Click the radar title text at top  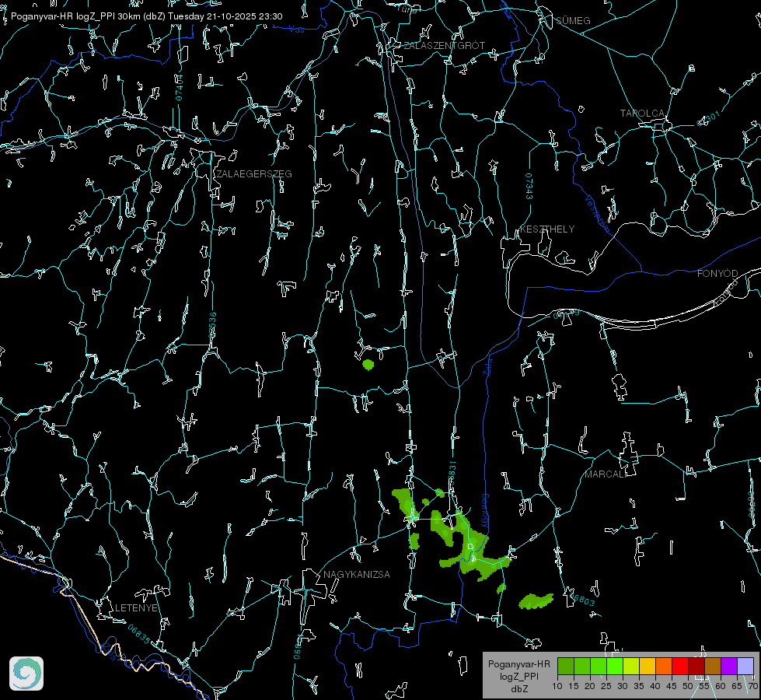tap(147, 16)
